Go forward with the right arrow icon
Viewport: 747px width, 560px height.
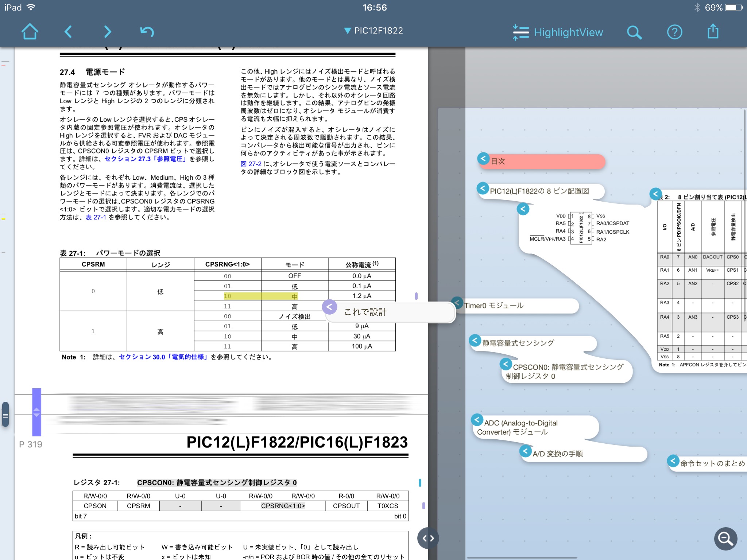pyautogui.click(x=107, y=32)
